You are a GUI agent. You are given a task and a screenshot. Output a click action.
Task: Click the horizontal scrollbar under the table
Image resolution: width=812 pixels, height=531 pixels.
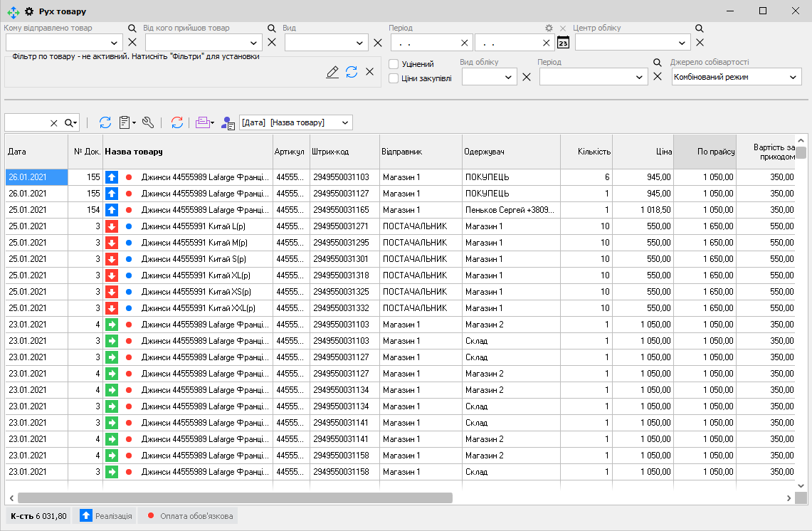235,498
